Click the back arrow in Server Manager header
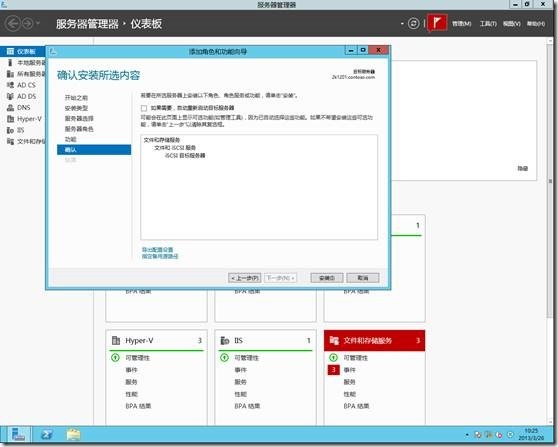Screen dimensions: 558x447 click(13, 24)
